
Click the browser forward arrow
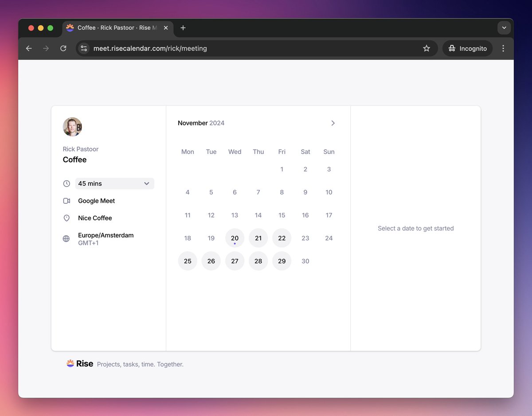[46, 48]
